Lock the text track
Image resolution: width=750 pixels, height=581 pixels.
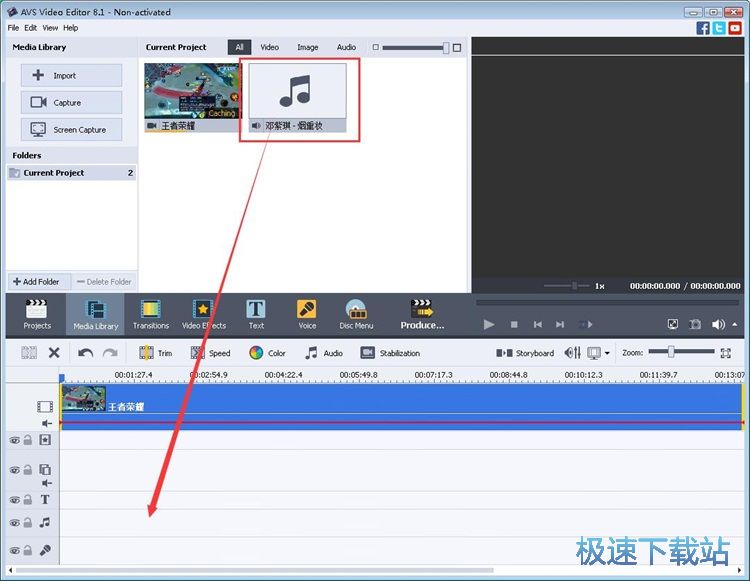click(28, 500)
